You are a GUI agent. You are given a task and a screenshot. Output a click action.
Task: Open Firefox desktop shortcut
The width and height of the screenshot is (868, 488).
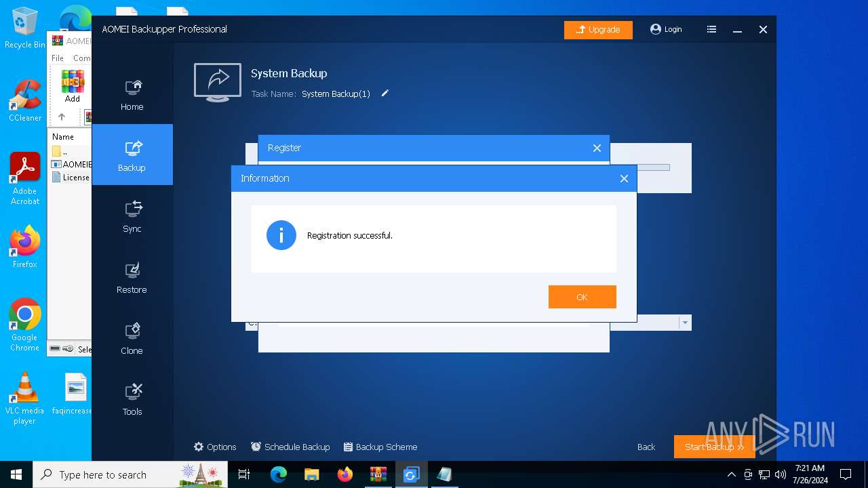coord(25,247)
